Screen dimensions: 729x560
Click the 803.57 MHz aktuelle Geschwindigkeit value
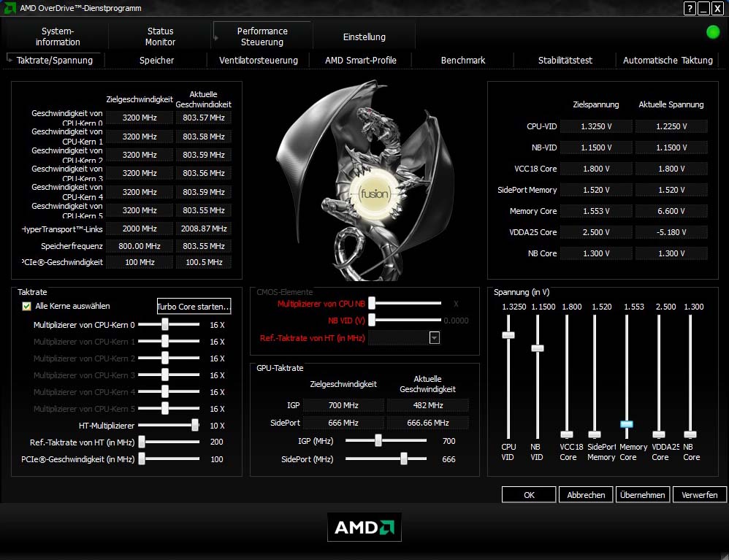204,118
